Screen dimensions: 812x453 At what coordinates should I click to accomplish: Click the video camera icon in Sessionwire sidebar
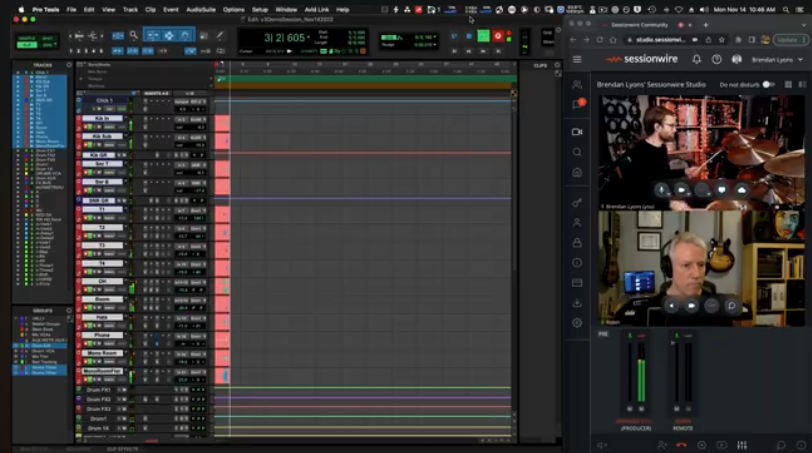(577, 132)
